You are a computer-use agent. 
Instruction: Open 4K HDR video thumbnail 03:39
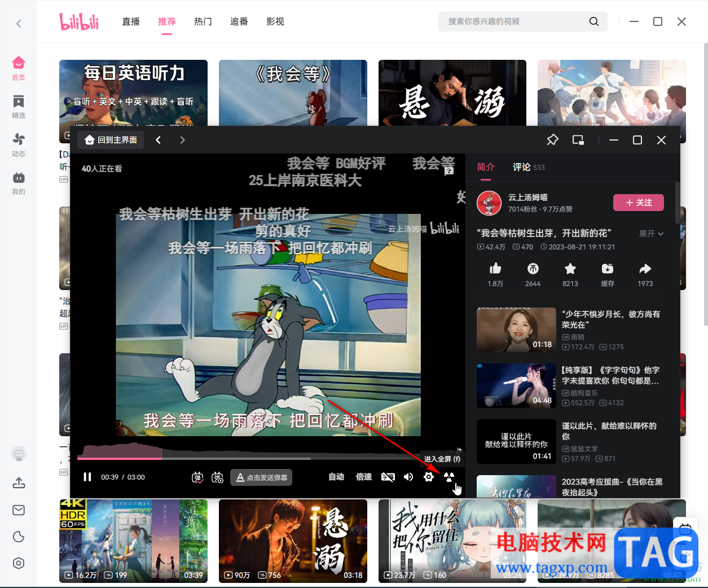pos(133,541)
